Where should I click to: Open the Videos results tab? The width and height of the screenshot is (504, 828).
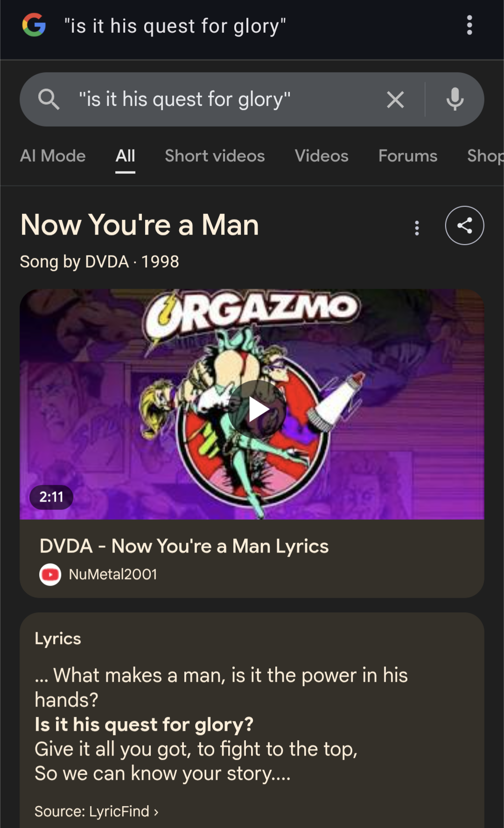pos(321,156)
